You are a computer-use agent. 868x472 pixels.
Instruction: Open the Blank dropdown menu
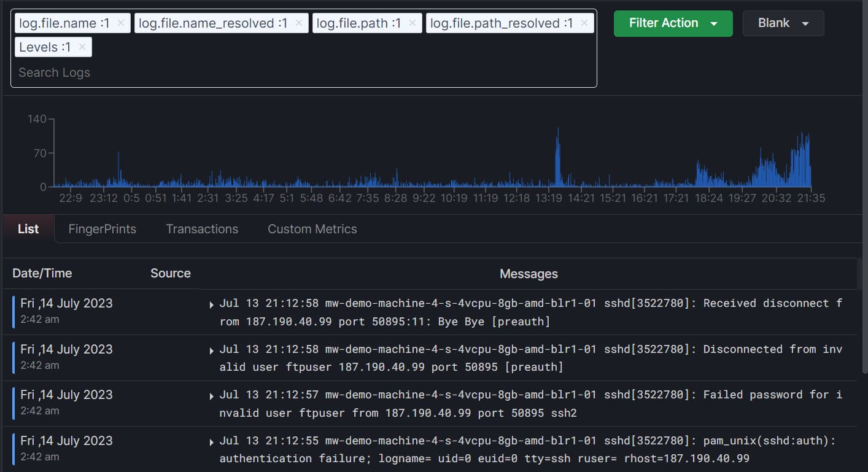pos(783,23)
